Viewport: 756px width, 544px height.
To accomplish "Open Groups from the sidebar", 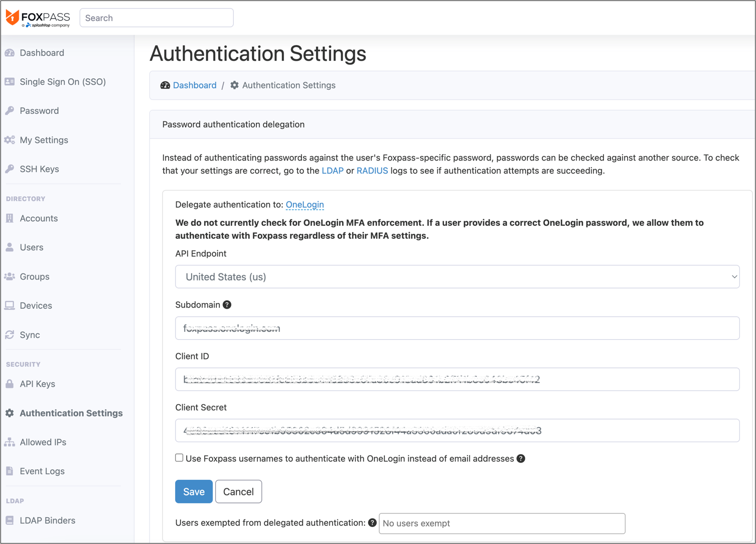I will coord(35,277).
